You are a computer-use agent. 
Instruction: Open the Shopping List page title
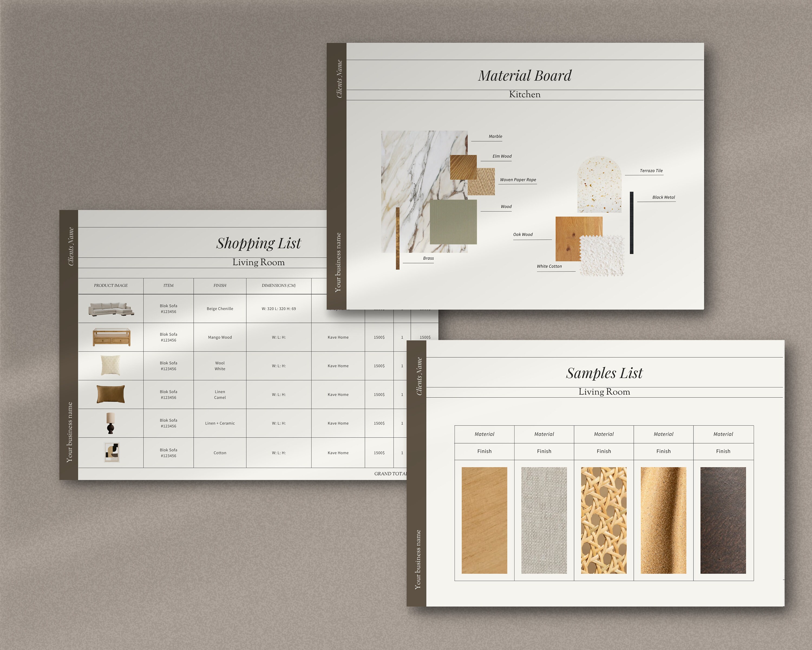(x=258, y=243)
